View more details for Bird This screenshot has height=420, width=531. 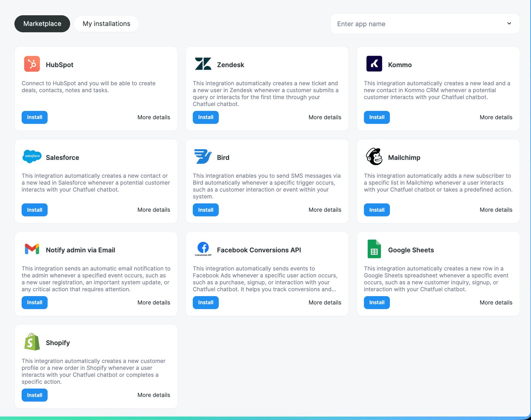(x=325, y=210)
